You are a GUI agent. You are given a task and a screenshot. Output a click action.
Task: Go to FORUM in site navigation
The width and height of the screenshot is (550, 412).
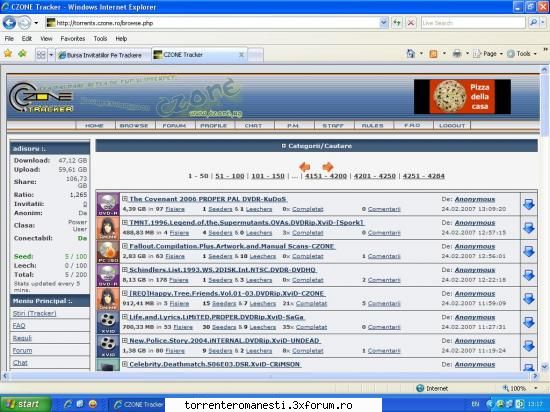pos(174,126)
